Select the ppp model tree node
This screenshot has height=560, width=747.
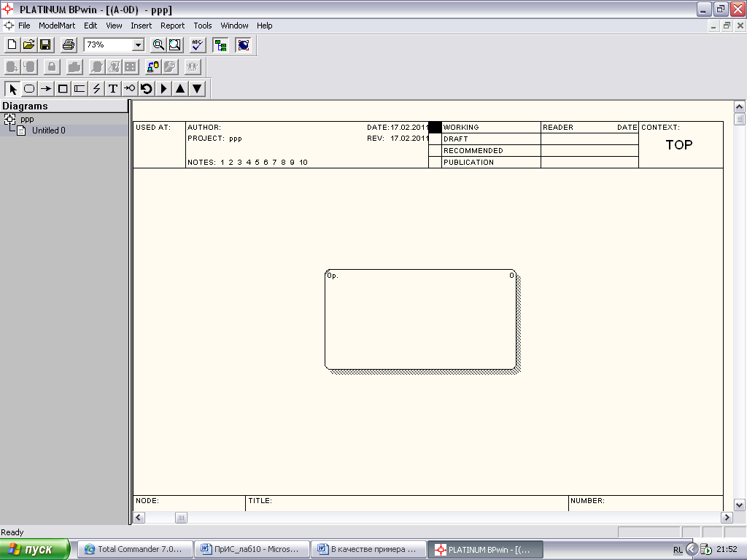coord(27,119)
